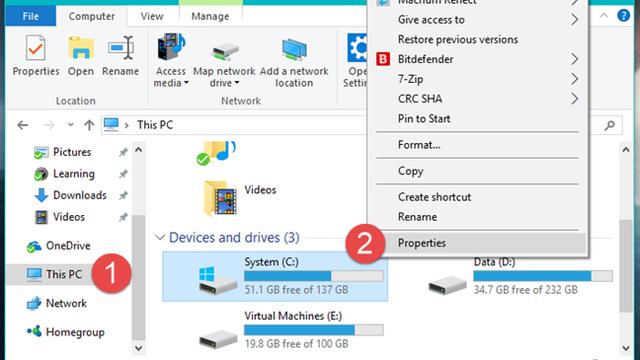Select Homegroup in the navigation pane
The height and width of the screenshot is (360, 640).
click(x=75, y=332)
